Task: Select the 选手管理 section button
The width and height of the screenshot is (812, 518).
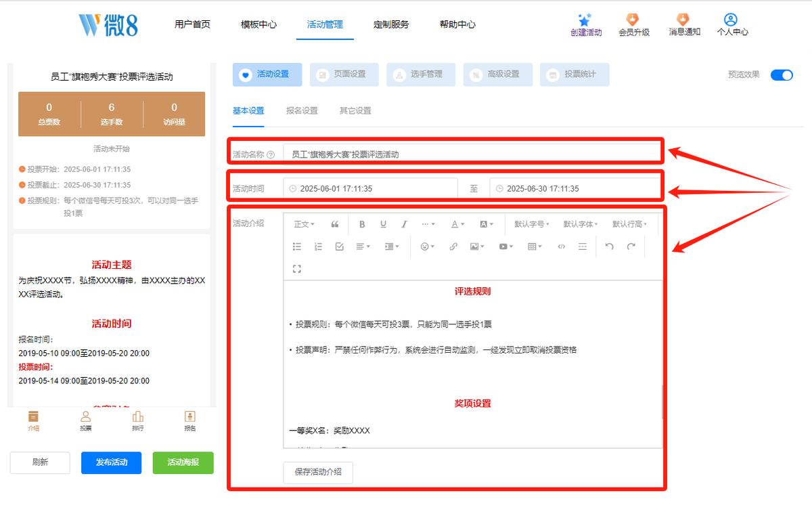Action: point(420,74)
